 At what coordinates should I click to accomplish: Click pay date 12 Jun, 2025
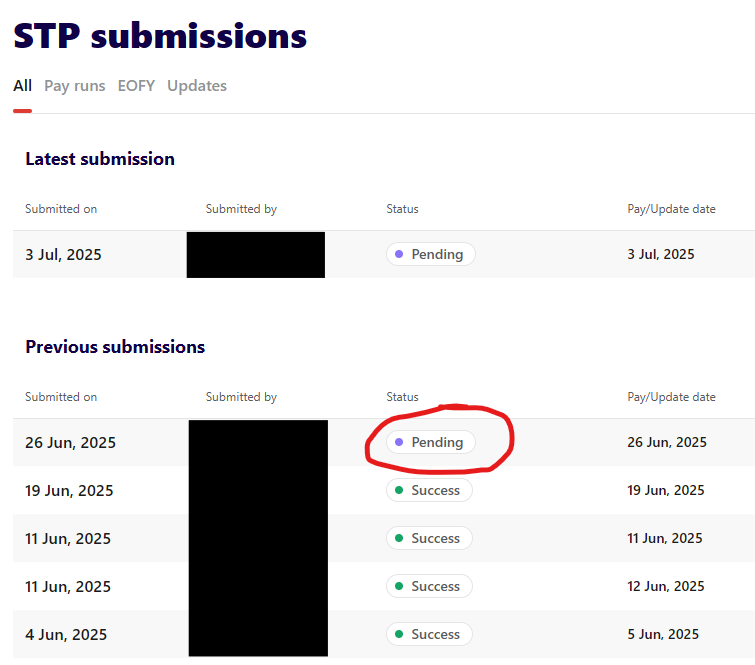[x=665, y=586]
